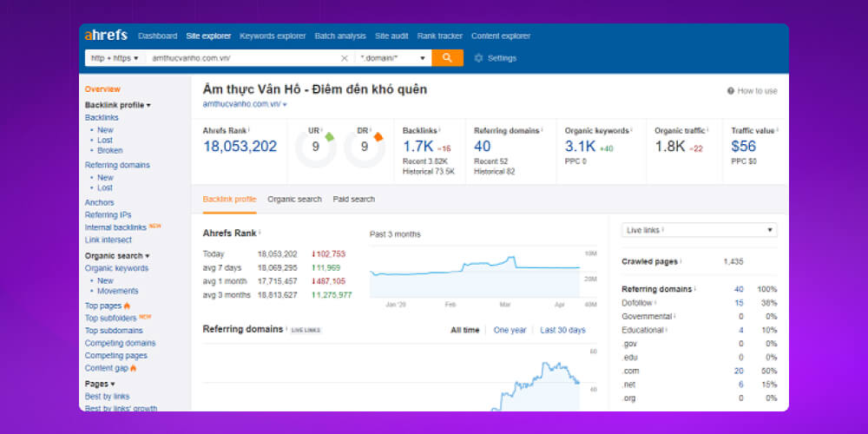Image resolution: width=868 pixels, height=434 pixels.
Task: Open Keywords explorer in top navigation
Action: click(x=273, y=36)
